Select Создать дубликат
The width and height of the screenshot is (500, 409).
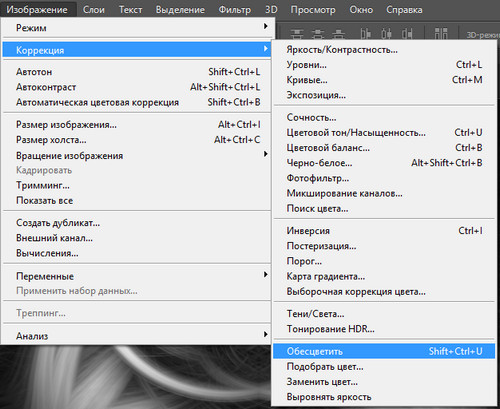click(137, 223)
